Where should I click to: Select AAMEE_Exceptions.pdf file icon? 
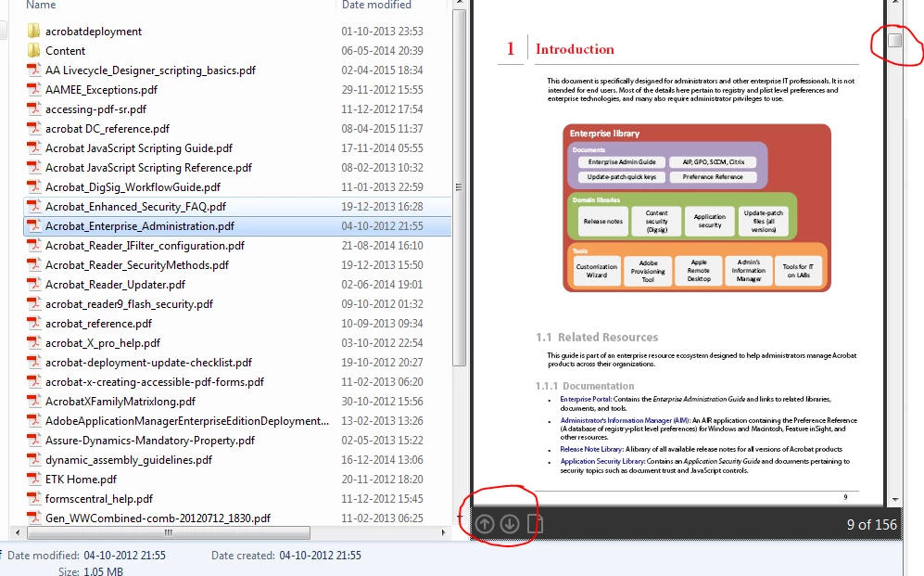coord(34,89)
